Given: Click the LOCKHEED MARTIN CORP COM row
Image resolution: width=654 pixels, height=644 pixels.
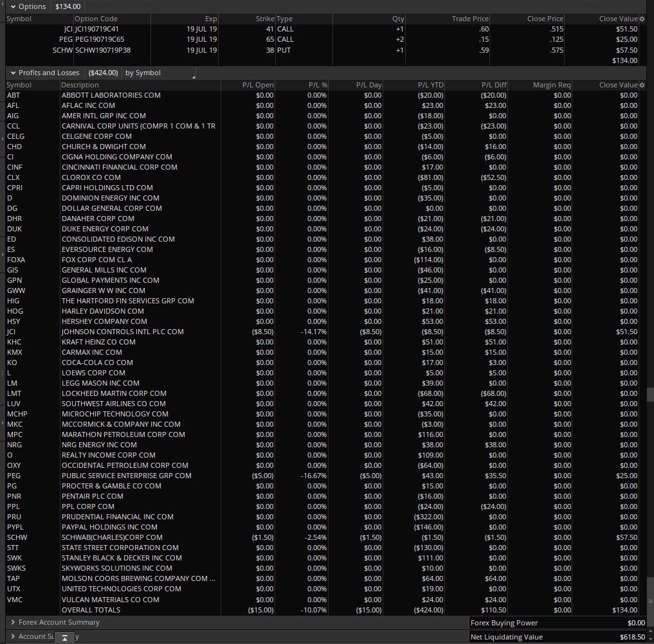Looking at the screenshot, I should (x=322, y=393).
